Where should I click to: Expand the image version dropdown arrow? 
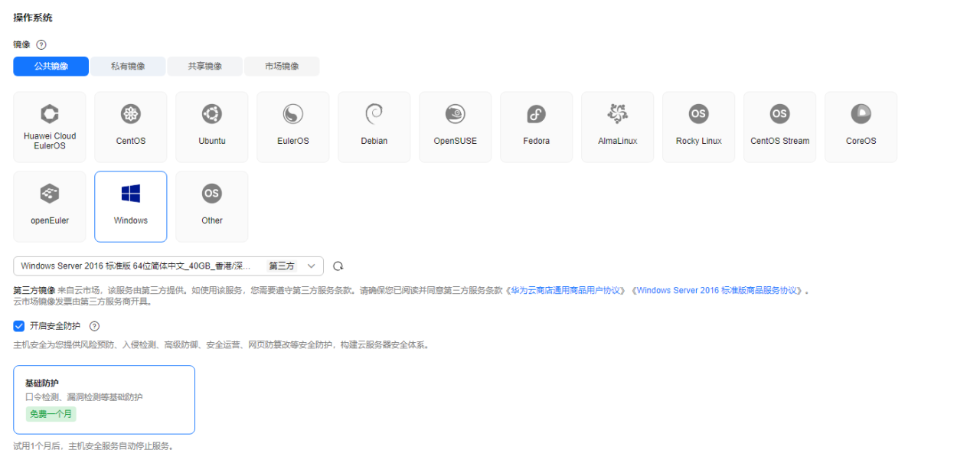pyautogui.click(x=311, y=266)
